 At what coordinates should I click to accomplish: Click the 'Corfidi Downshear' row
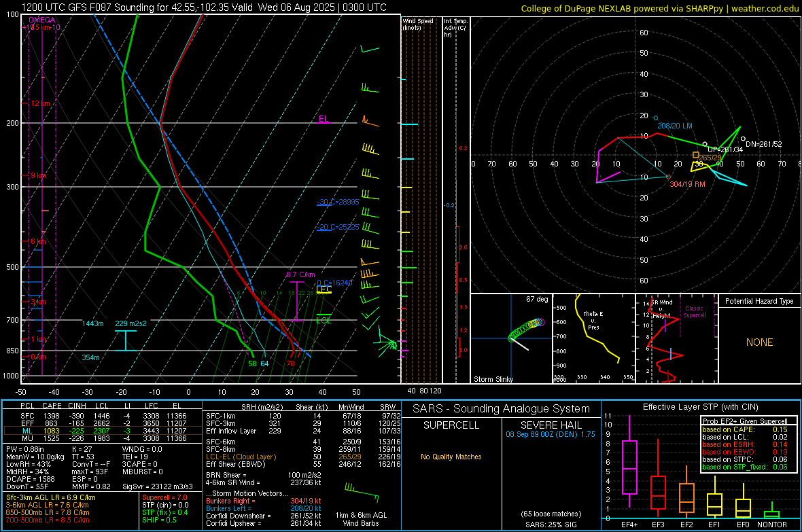pos(264,516)
